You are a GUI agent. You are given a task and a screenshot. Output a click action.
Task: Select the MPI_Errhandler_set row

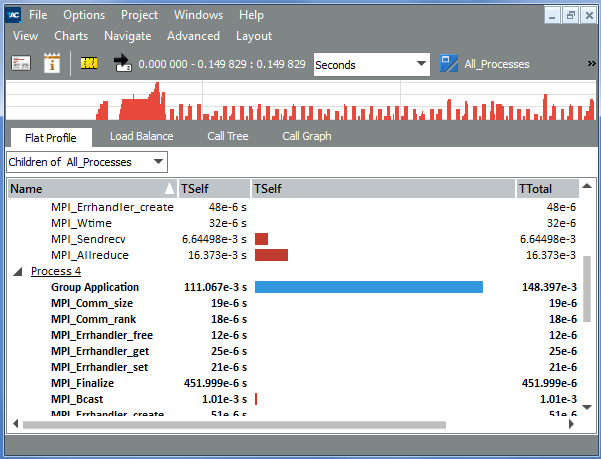294,367
